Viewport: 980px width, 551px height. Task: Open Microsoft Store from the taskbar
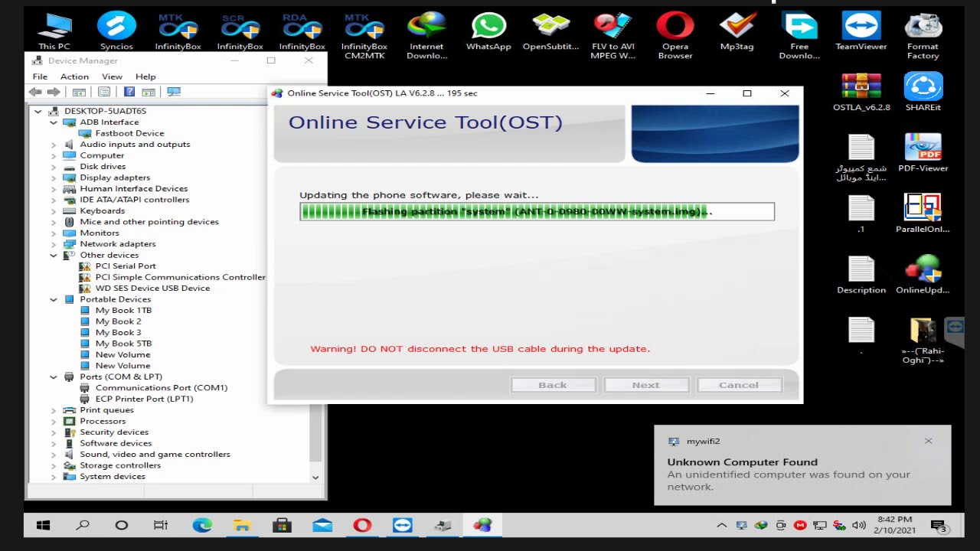point(282,525)
